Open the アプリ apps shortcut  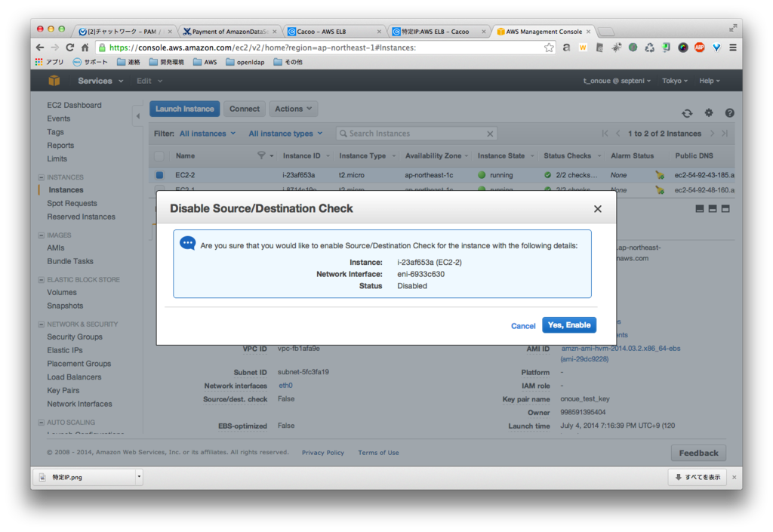(x=49, y=62)
